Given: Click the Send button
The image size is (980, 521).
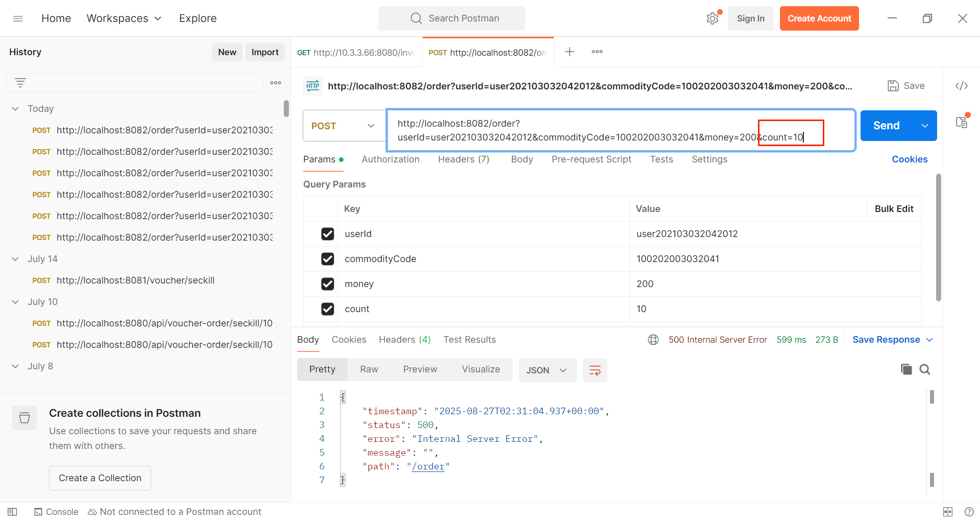Looking at the screenshot, I should point(887,126).
